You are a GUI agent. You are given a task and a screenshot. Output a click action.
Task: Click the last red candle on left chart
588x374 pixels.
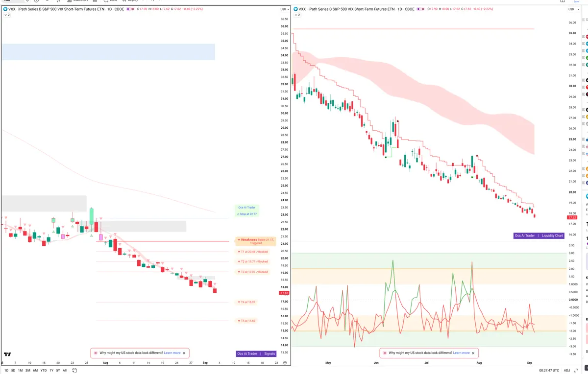(x=215, y=291)
